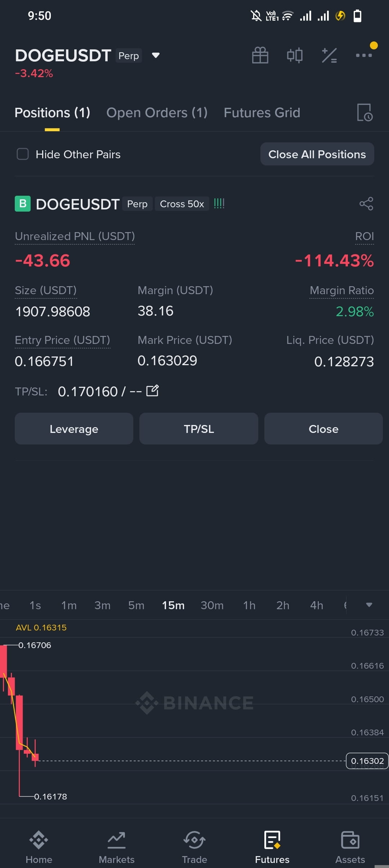Select the 1h chart interval

click(249, 605)
